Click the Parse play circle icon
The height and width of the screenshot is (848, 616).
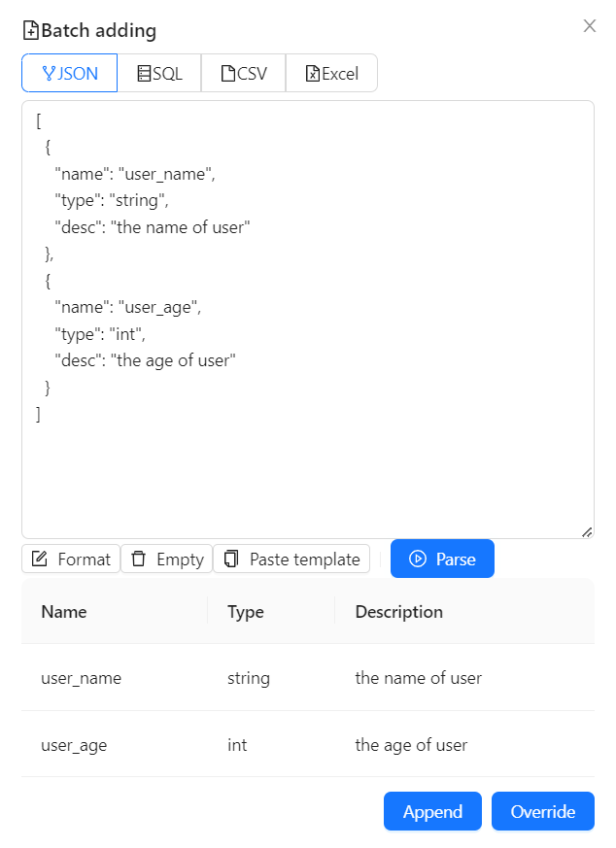coord(419,559)
